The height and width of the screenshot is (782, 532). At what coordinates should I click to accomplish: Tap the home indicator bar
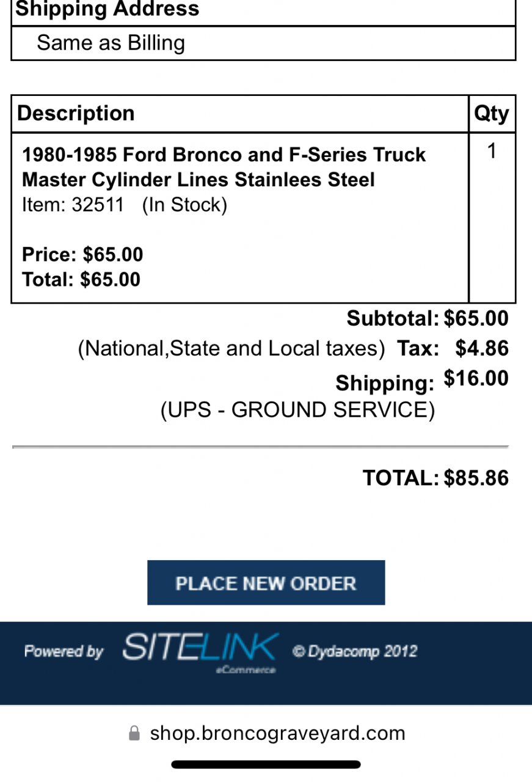266,764
